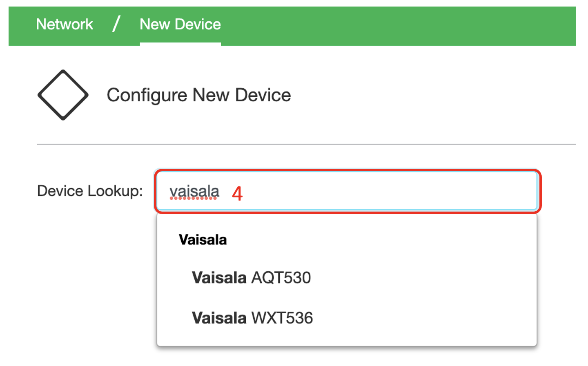This screenshot has height=366, width=588.
Task: Click the underline beneath New Device tab
Action: pyautogui.click(x=180, y=44)
